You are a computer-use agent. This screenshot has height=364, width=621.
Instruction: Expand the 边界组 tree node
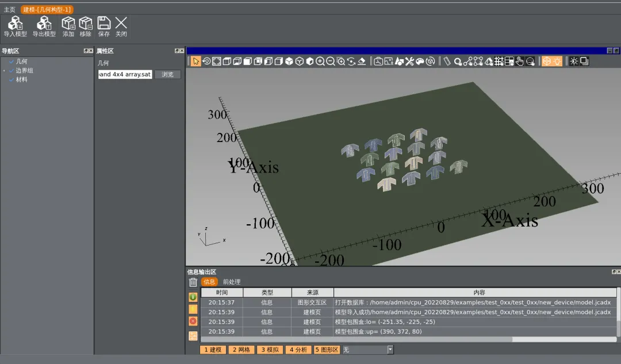(5, 71)
